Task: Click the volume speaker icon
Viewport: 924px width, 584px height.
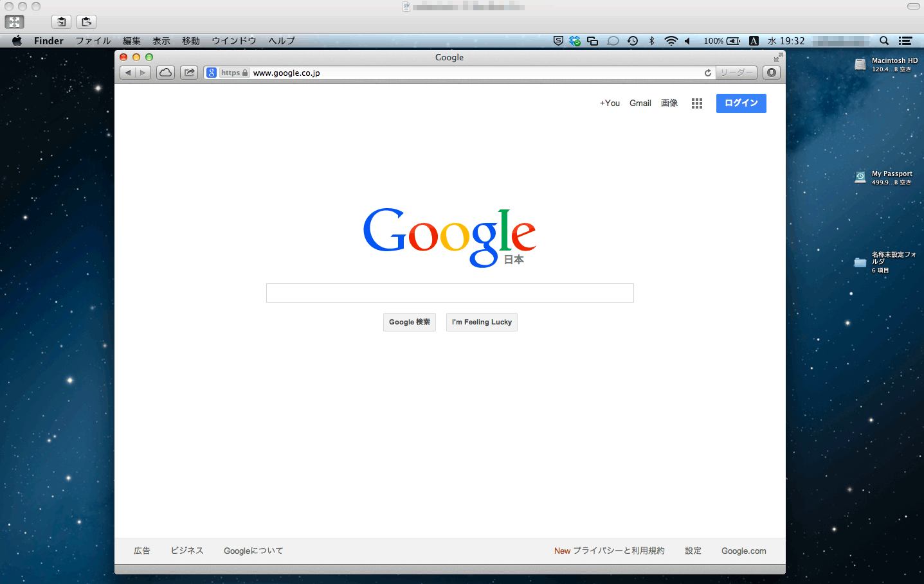Action: pyautogui.click(x=687, y=40)
